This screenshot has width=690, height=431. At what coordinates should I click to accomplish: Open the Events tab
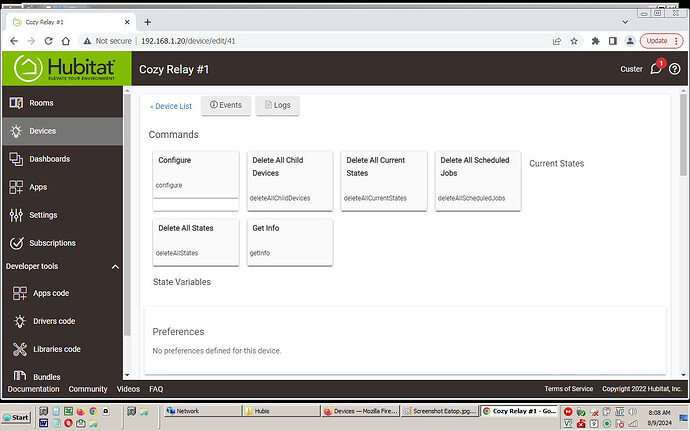tap(226, 106)
